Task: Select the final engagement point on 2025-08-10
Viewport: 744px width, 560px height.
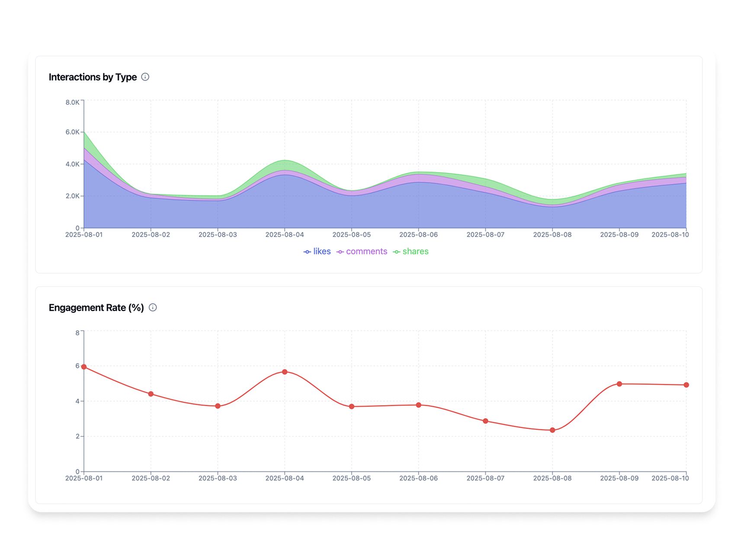Action: click(x=686, y=385)
